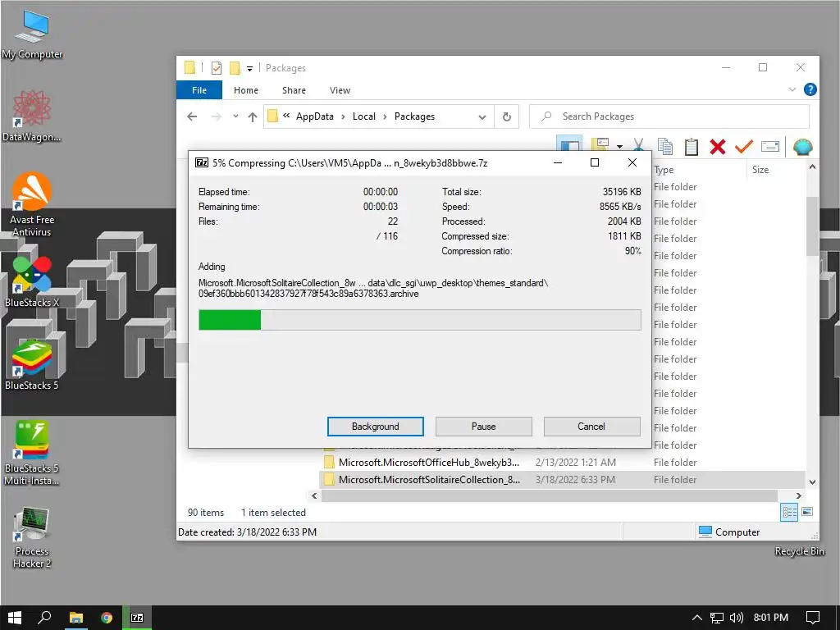Launch BlueStacks 5 desktop shortcut

click(32, 364)
